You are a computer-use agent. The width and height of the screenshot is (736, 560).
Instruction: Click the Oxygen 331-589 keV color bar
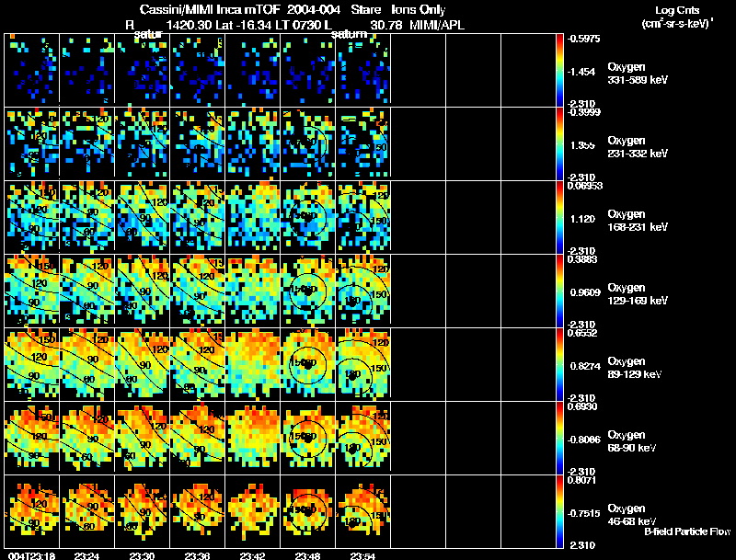point(559,71)
